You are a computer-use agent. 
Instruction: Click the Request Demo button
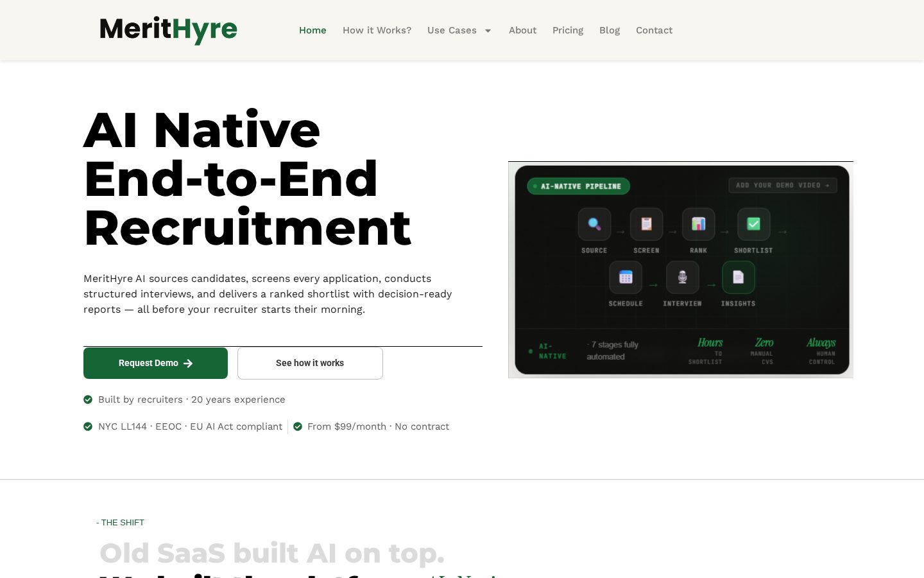click(x=155, y=363)
